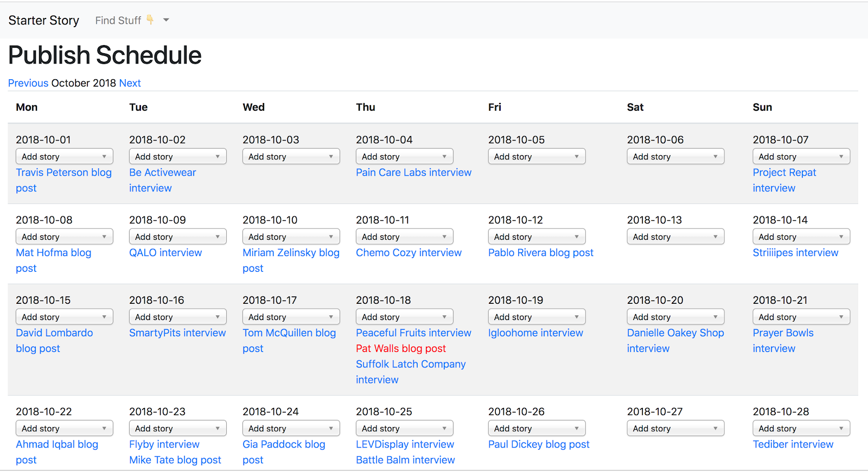Open Add story dropdown for 2018-10-27

pyautogui.click(x=676, y=428)
